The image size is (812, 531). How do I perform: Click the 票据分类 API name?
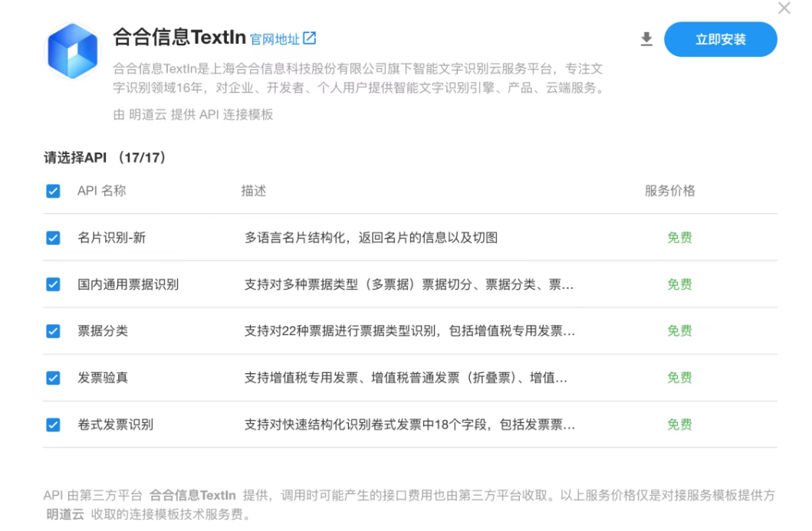pyautogui.click(x=103, y=331)
